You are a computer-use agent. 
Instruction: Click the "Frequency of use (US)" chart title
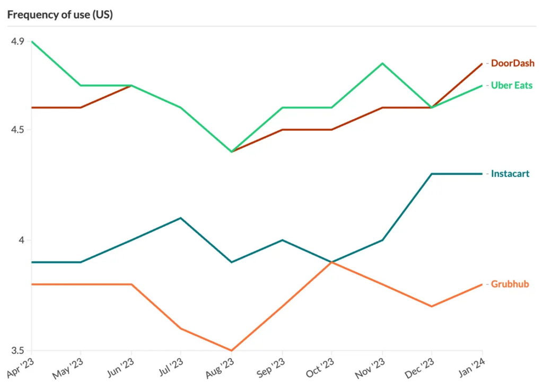pyautogui.click(x=59, y=14)
